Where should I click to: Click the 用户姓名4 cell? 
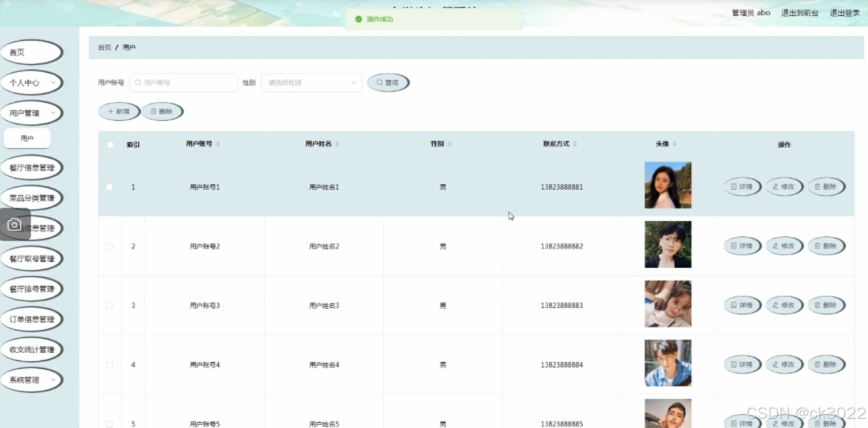[x=324, y=365]
